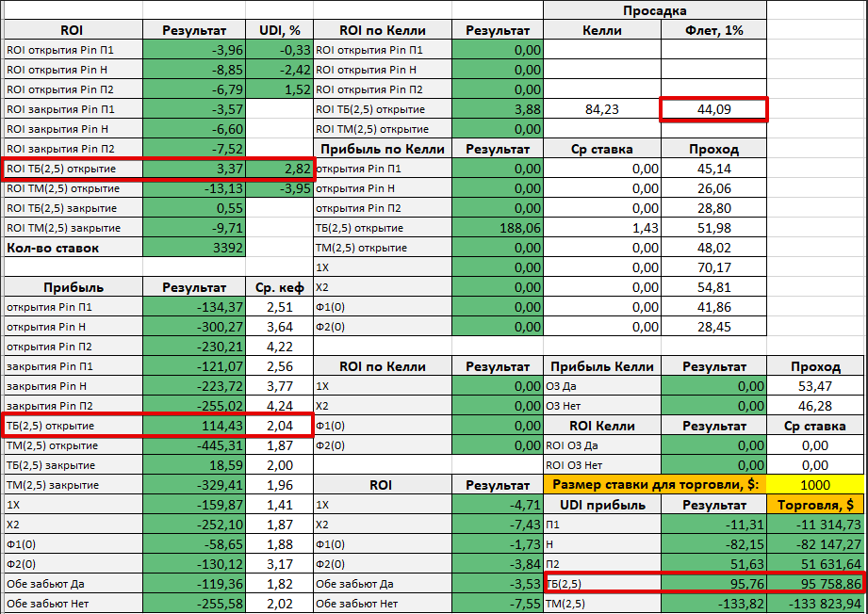Select the cell with value 44,09 under Флет, 1%
Viewport: 868px width, 614px height.
click(713, 109)
